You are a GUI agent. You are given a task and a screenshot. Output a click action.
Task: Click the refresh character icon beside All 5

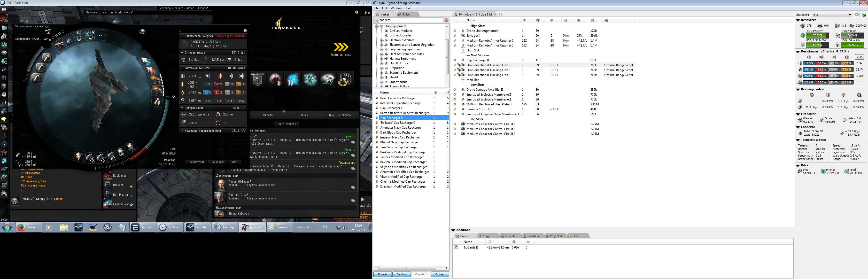point(857,14)
